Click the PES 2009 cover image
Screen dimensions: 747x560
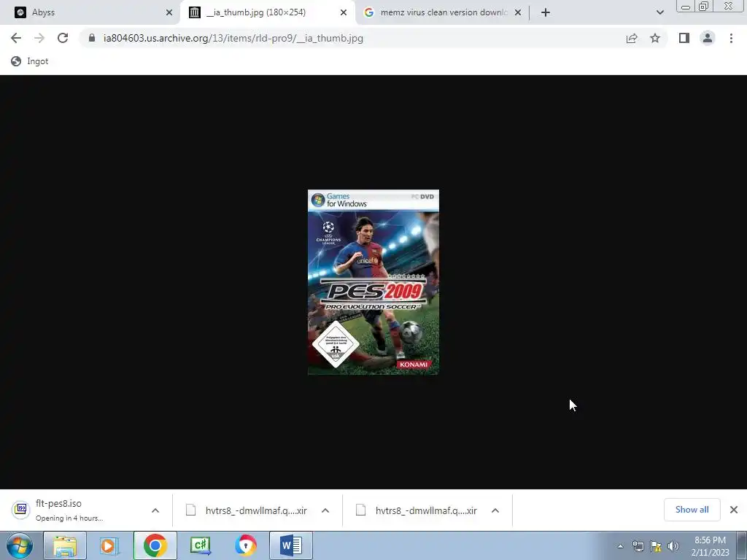[x=373, y=282]
